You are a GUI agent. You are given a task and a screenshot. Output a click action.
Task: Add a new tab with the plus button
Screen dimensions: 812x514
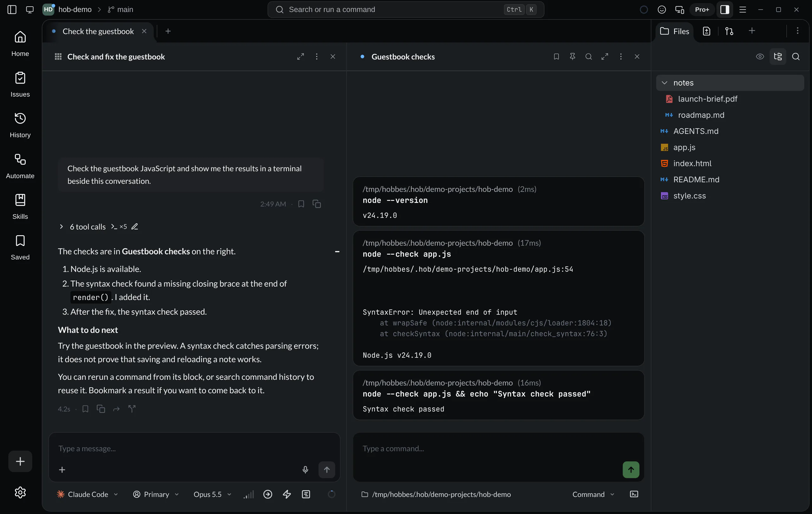pos(168,31)
